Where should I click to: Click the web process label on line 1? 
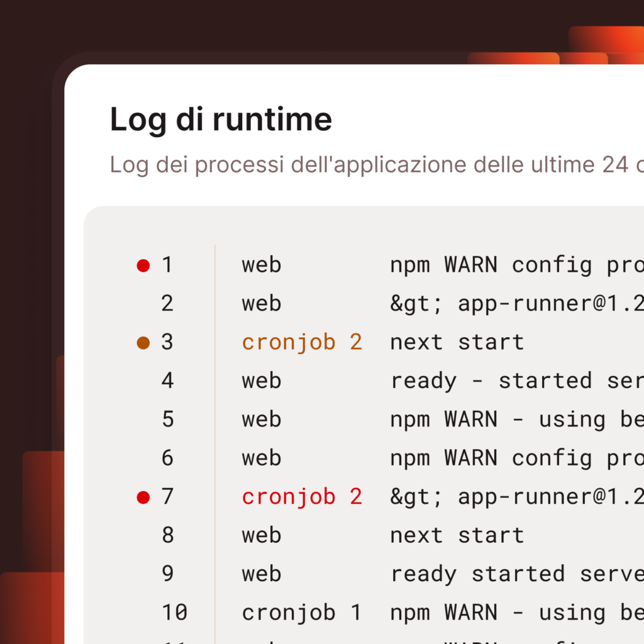tap(260, 265)
